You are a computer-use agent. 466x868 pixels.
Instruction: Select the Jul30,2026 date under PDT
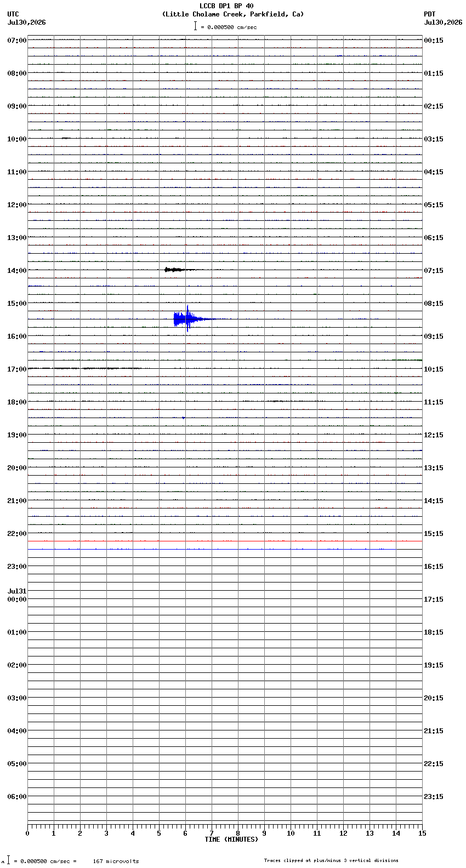tap(443, 22)
